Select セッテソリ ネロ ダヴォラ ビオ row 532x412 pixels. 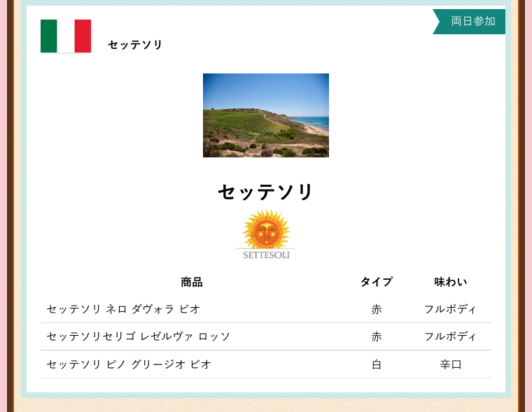point(124,309)
